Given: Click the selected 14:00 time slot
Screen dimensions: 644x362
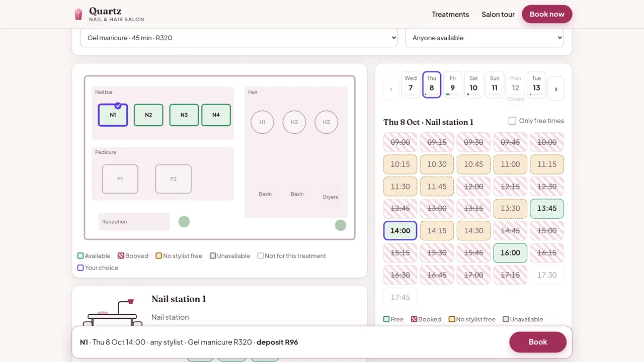Looking at the screenshot, I should [400, 231].
